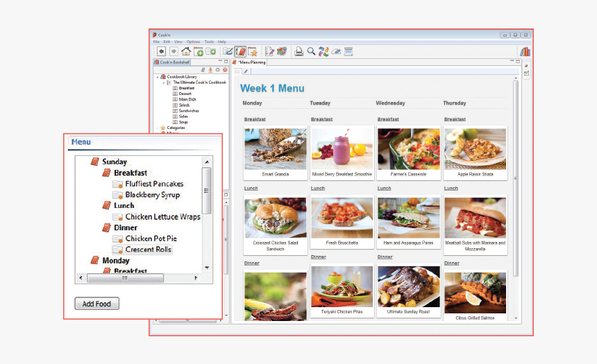Open the window with star favorites icon

coord(253,51)
